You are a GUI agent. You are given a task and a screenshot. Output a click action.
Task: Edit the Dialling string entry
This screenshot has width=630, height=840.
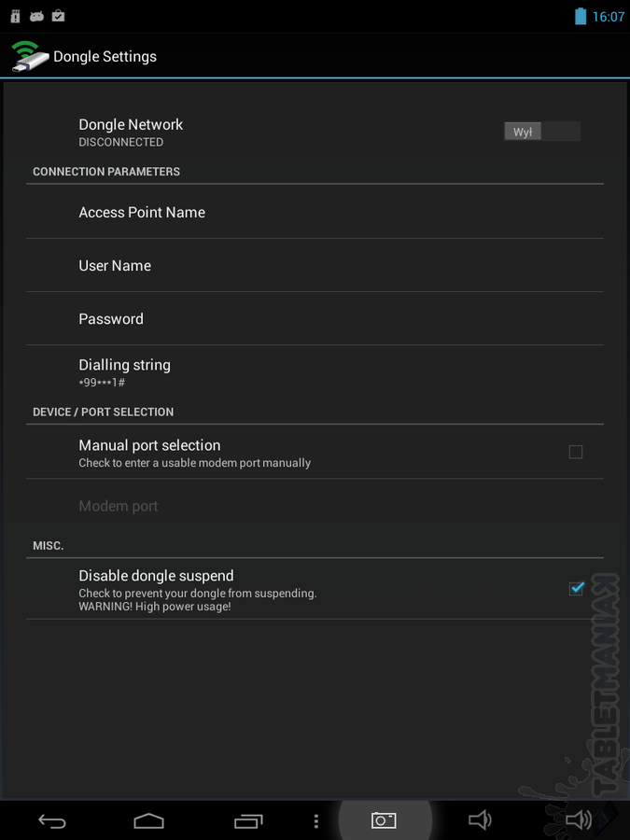(315, 372)
